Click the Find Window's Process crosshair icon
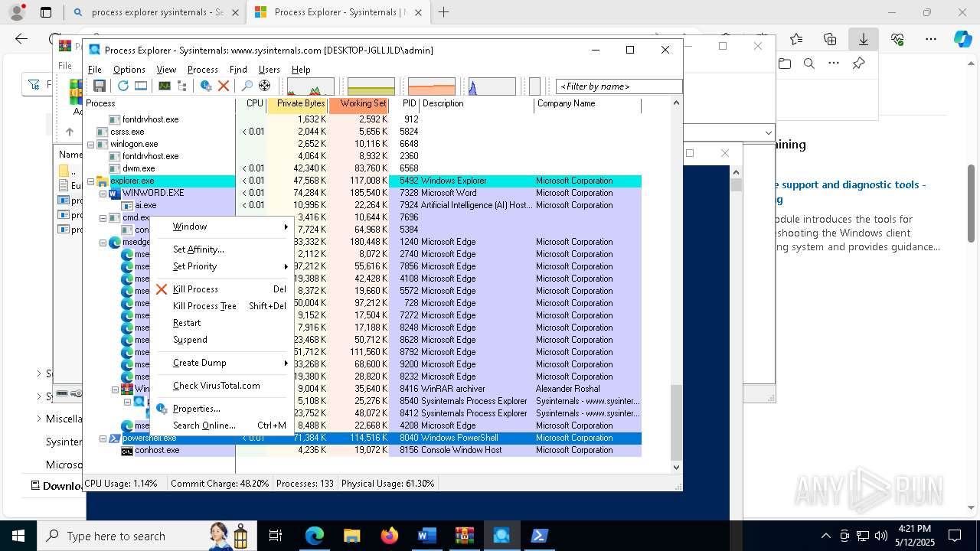This screenshot has height=551, width=980. 265,86
